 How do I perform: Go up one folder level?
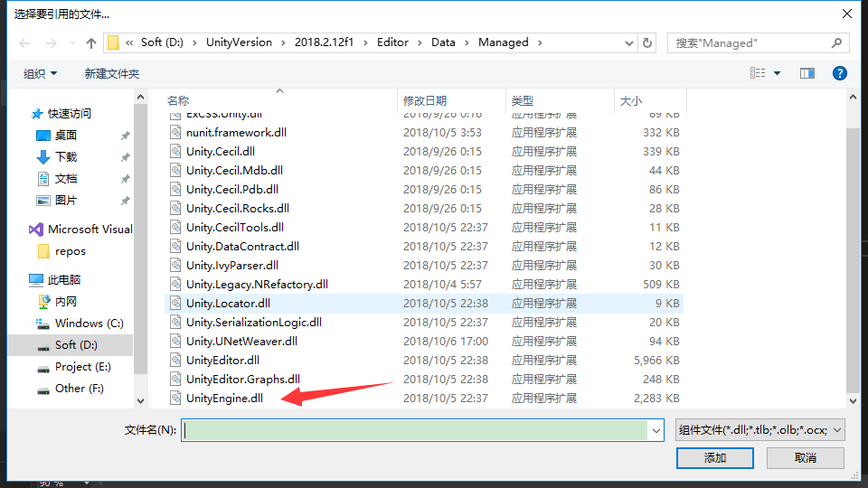tap(91, 43)
